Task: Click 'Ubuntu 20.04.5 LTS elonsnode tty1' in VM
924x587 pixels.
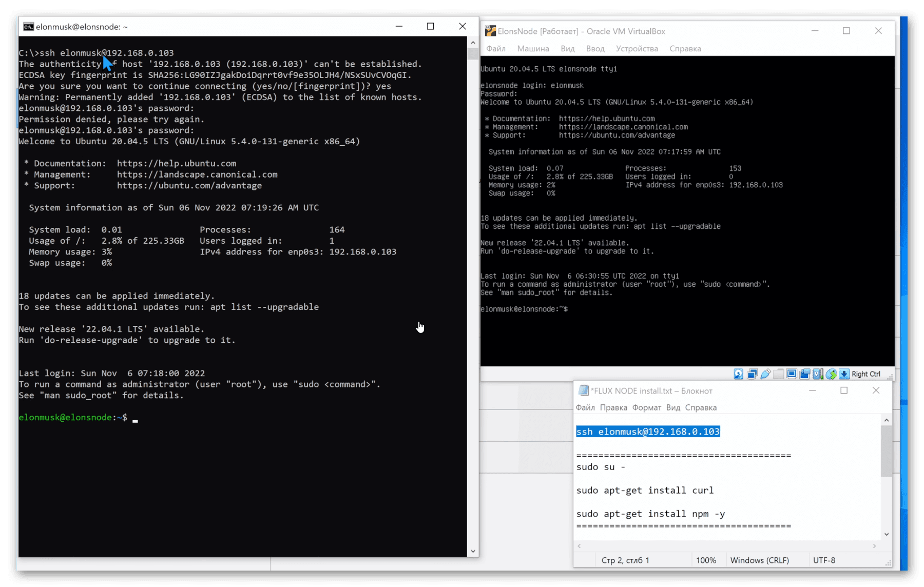Action: point(549,69)
